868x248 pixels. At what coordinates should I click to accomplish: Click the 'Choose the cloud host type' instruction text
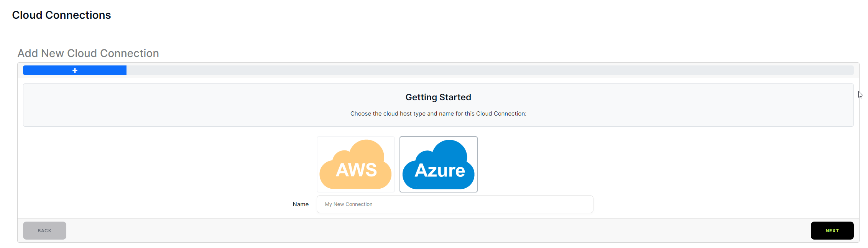click(438, 114)
